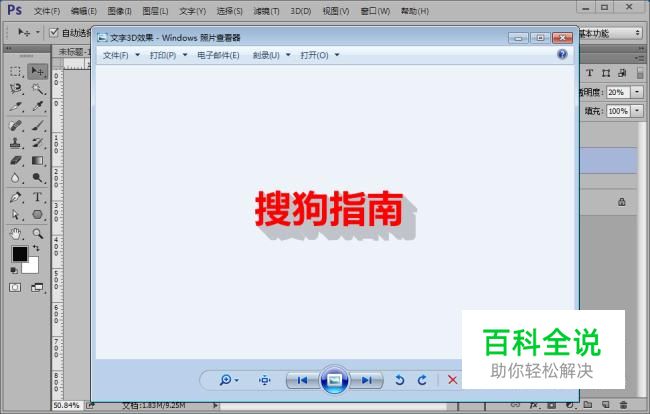Viewport: 650px width, 414px height.
Task: Open Photo Viewer help icon
Action: pyautogui.click(x=562, y=54)
